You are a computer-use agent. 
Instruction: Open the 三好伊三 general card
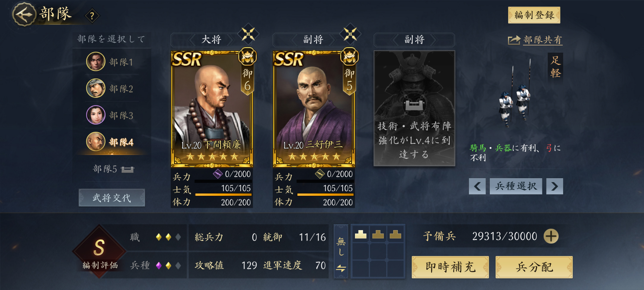(x=314, y=108)
